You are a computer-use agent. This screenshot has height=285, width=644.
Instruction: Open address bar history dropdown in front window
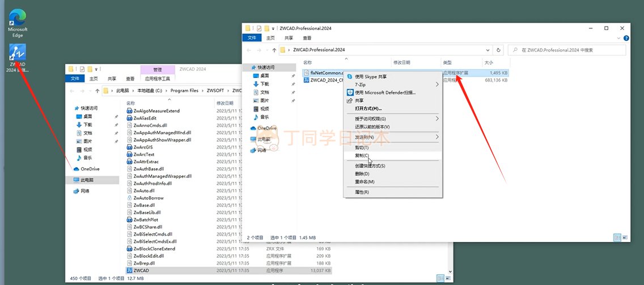[488, 50]
